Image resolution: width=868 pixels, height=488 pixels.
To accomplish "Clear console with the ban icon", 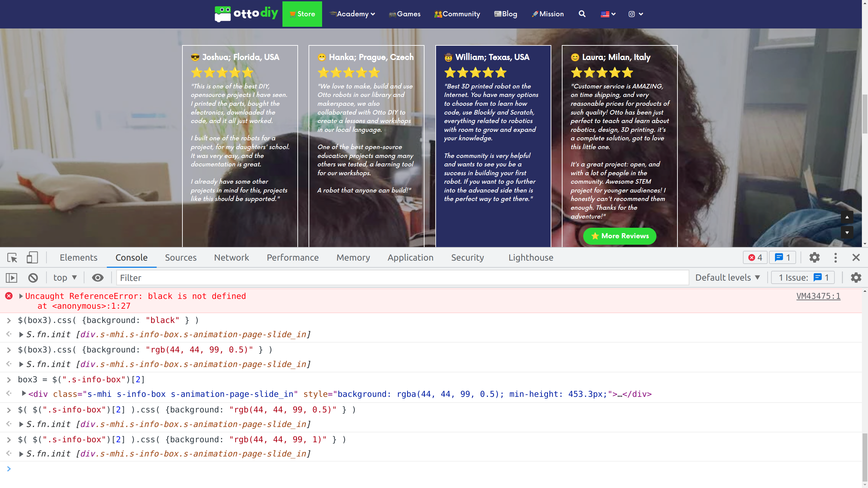I will 33,278.
